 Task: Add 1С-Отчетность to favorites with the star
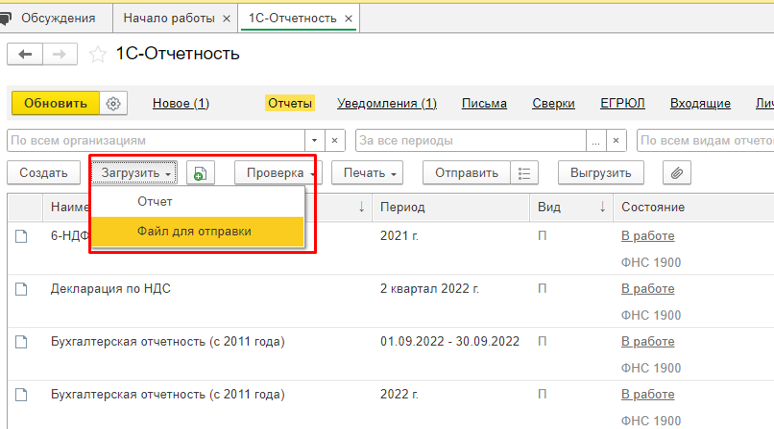97,54
